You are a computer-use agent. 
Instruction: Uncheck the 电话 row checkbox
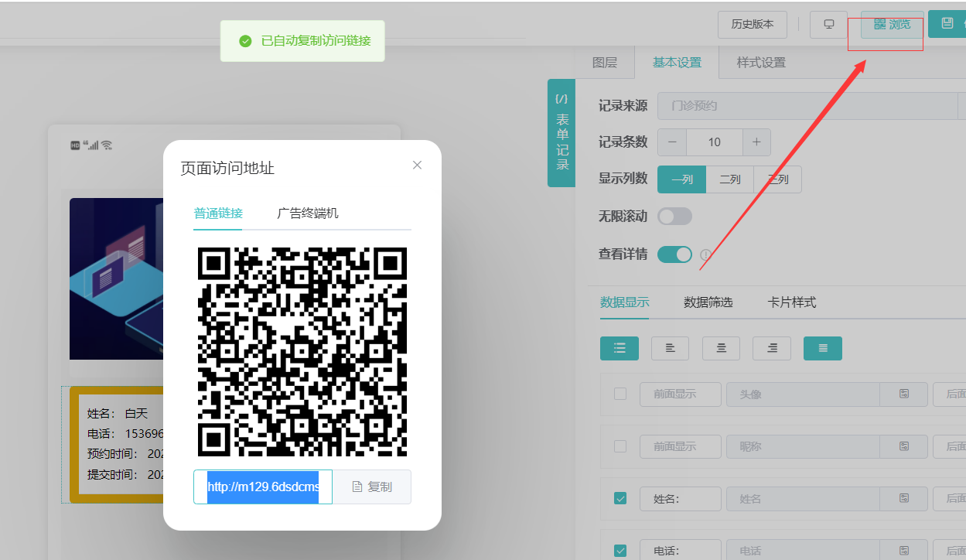[x=620, y=551]
